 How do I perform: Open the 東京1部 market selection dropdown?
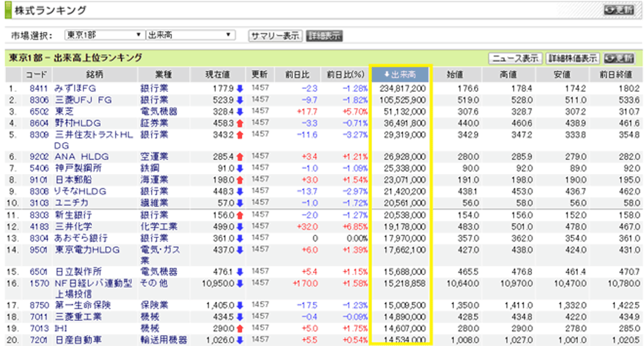tap(104, 36)
